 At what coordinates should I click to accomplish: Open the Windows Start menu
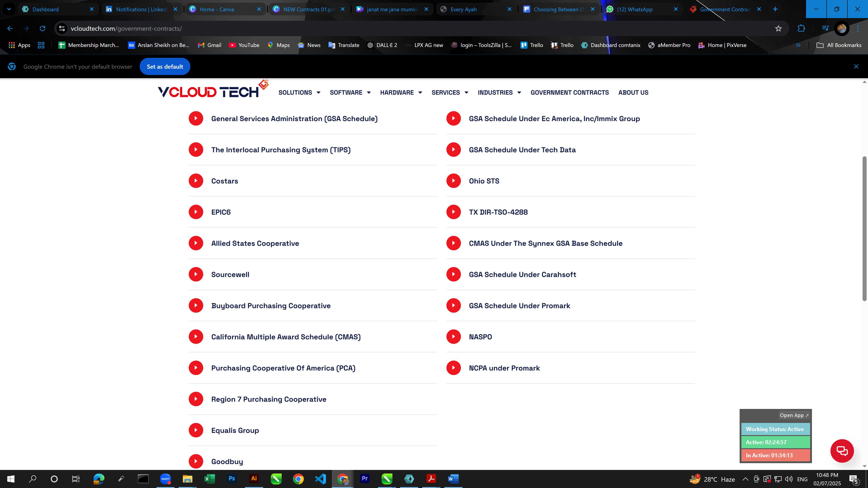[11, 479]
